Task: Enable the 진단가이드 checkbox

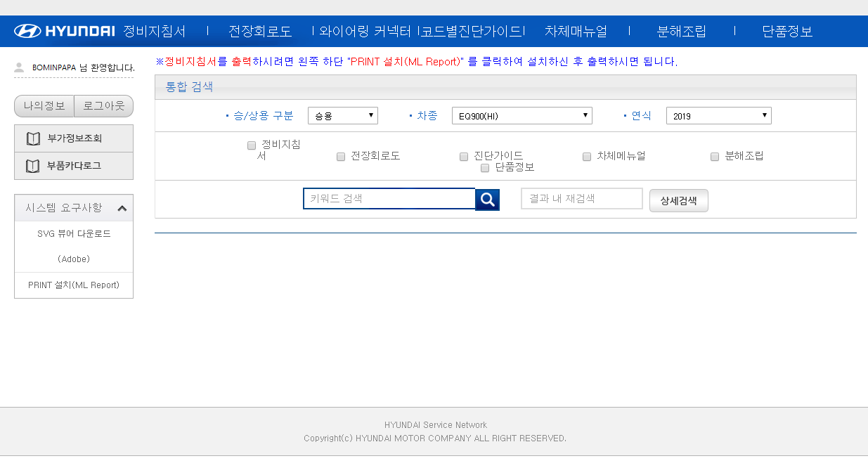Action: coord(464,157)
